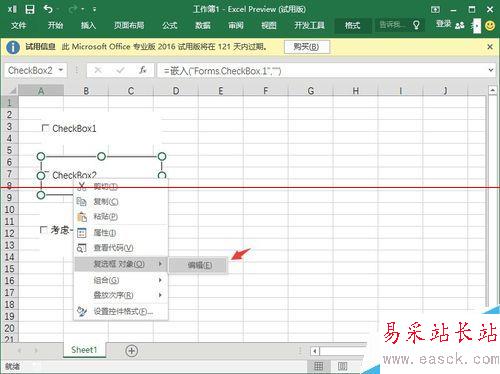Select column D header
Image resolution: width=500 pixels, height=374 pixels.
(176, 91)
